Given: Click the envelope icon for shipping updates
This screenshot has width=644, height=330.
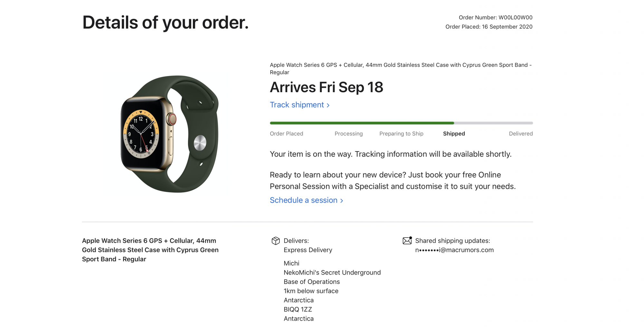Looking at the screenshot, I should click(x=407, y=240).
